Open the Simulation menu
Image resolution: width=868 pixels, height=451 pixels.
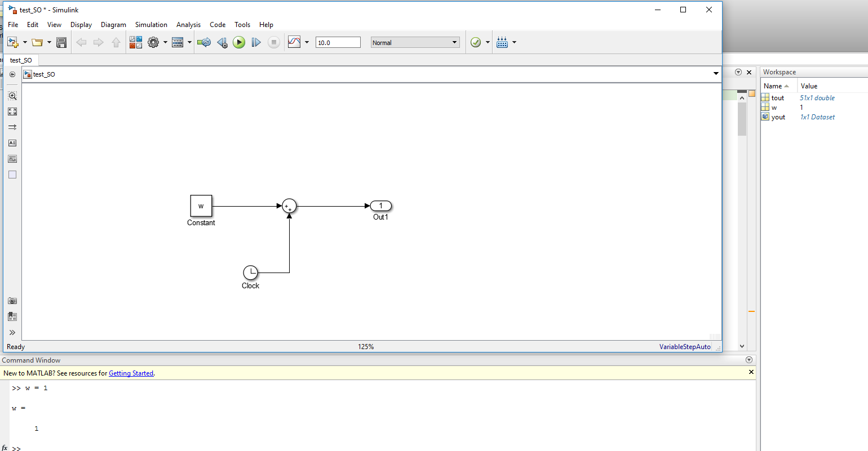(x=151, y=25)
